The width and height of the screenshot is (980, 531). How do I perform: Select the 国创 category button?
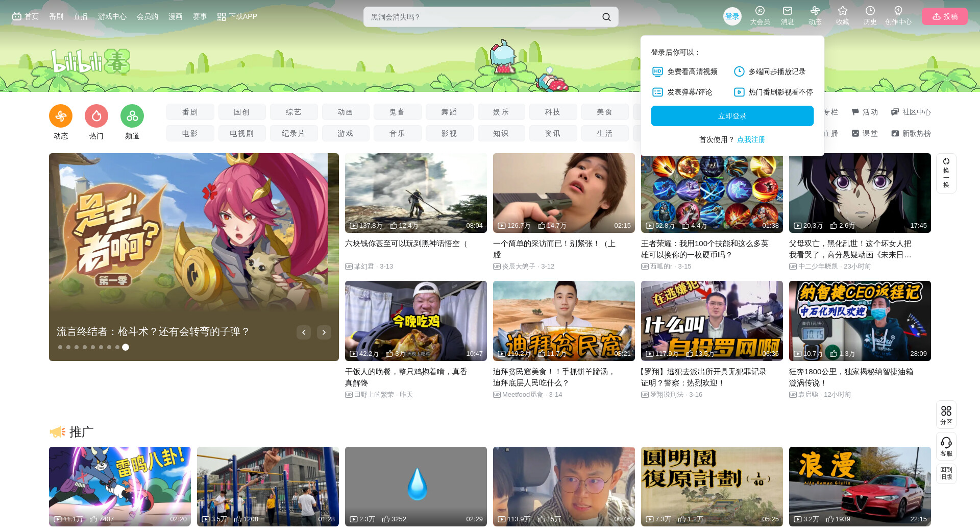pos(242,112)
